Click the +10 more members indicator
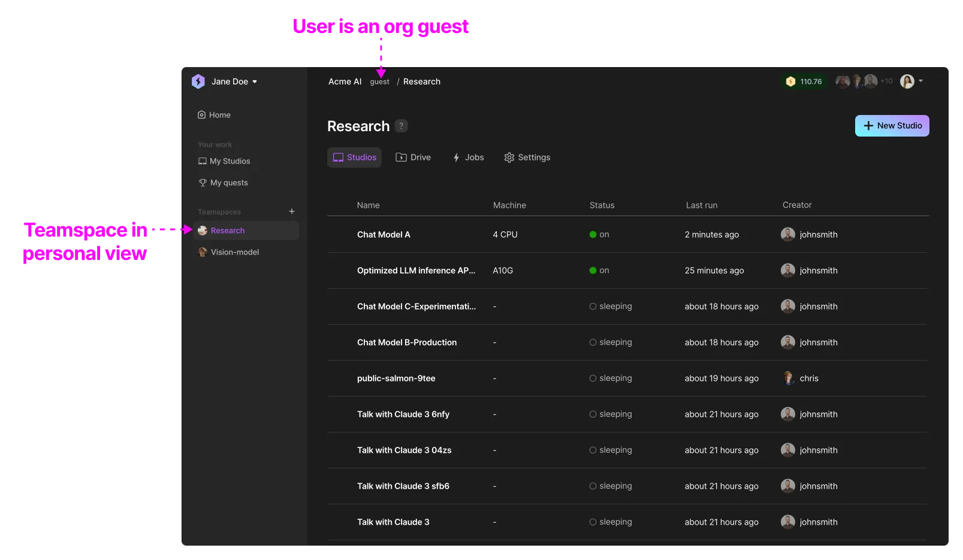Image resolution: width=963 pixels, height=560 pixels. point(886,81)
